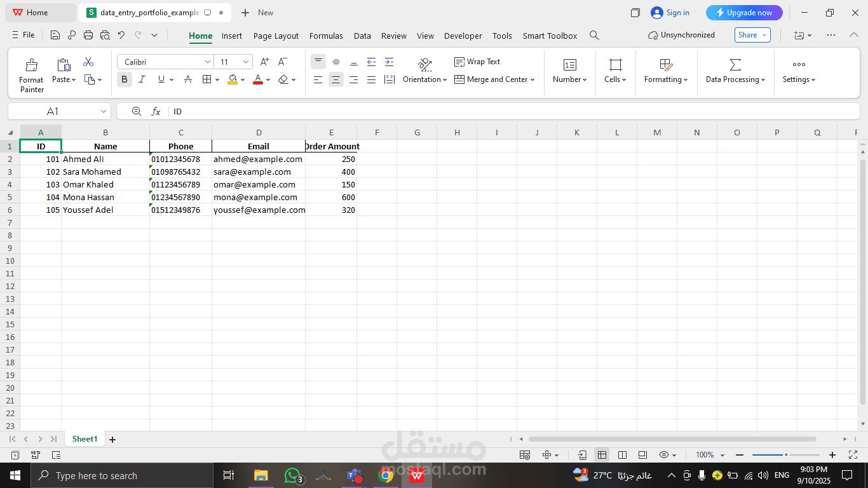
Task: Click the formula bar input showing ID
Action: (x=515, y=111)
